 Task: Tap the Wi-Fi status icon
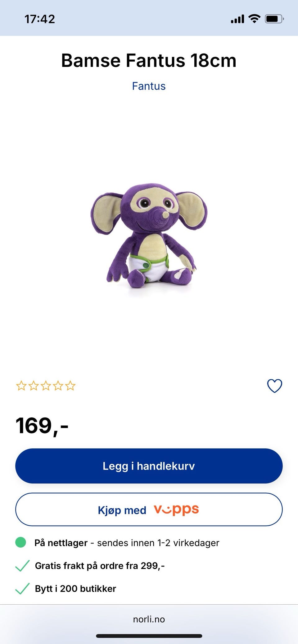[255, 19]
